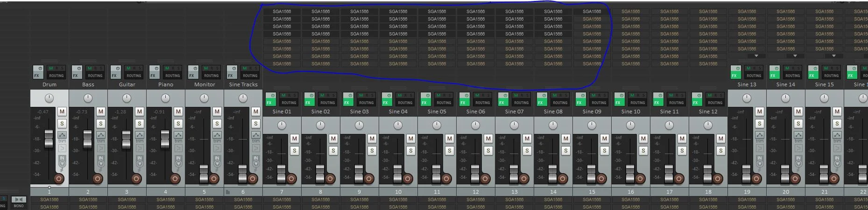868x210 pixels.
Task: Click the Sine 06 volume fader
Action: click(475, 174)
